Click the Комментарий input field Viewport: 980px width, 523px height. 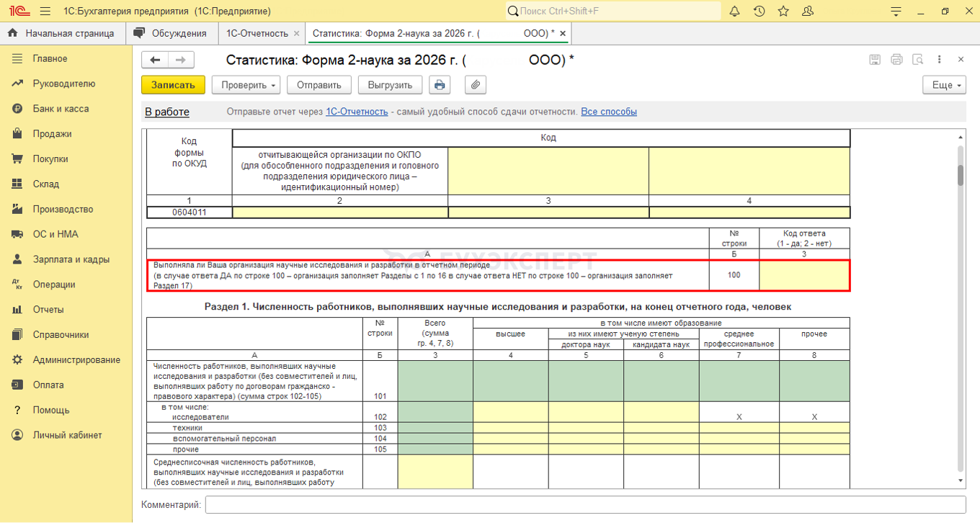click(x=585, y=504)
